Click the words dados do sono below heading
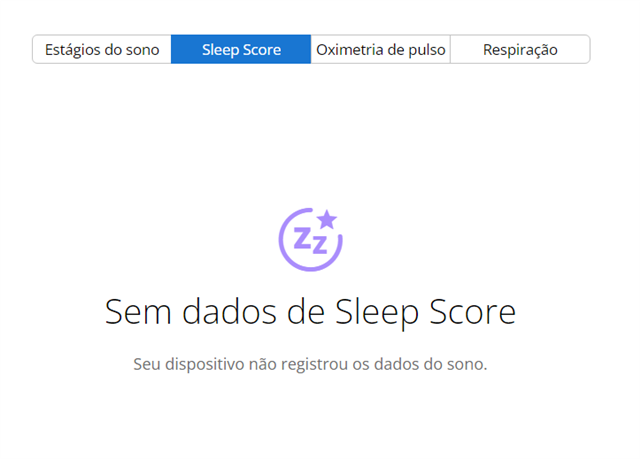Screen dimensions: 640x459 pyautogui.click(x=431, y=364)
